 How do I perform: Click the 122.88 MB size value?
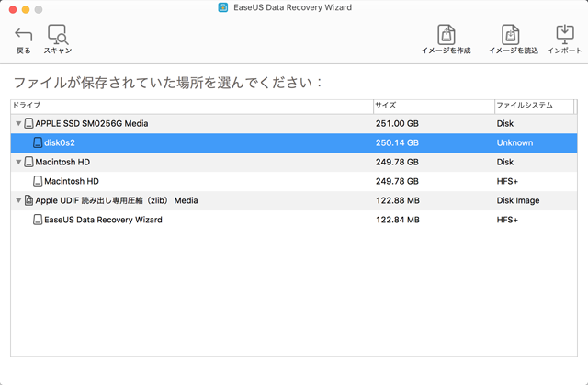398,200
